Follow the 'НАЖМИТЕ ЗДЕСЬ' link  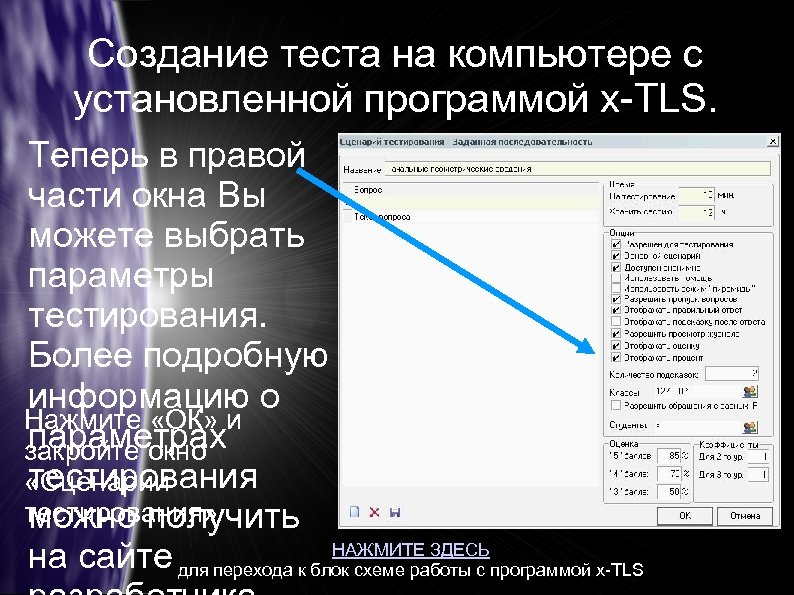411,550
